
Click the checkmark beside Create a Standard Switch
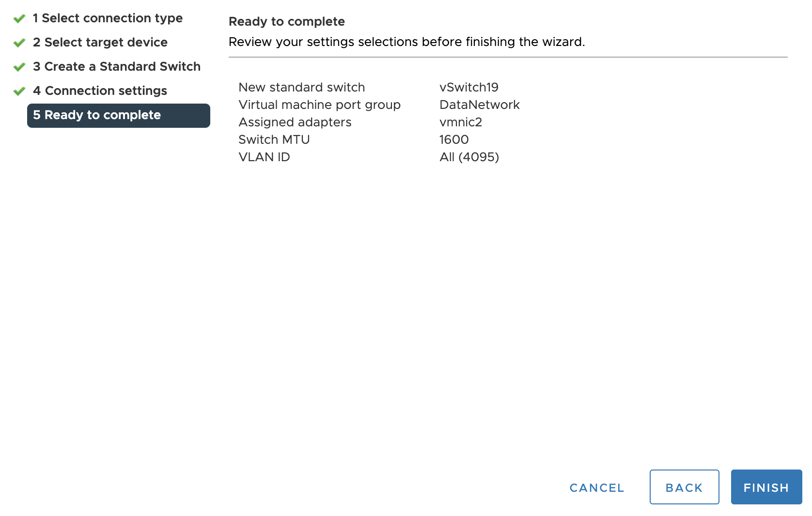(x=19, y=66)
